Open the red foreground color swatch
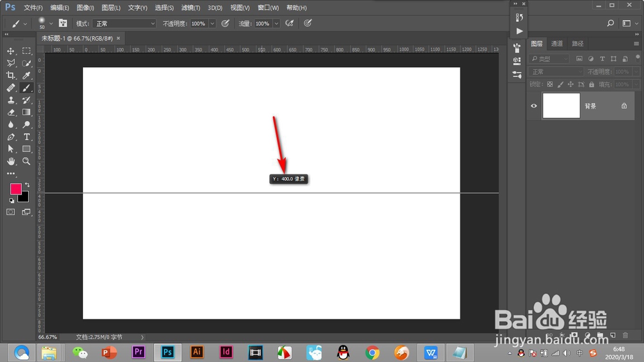644x362 pixels. point(15,189)
